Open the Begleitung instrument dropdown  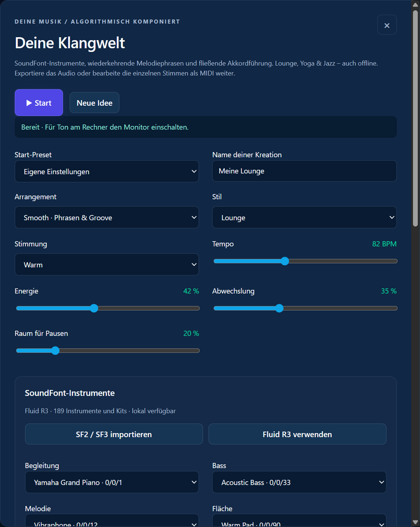click(x=112, y=482)
